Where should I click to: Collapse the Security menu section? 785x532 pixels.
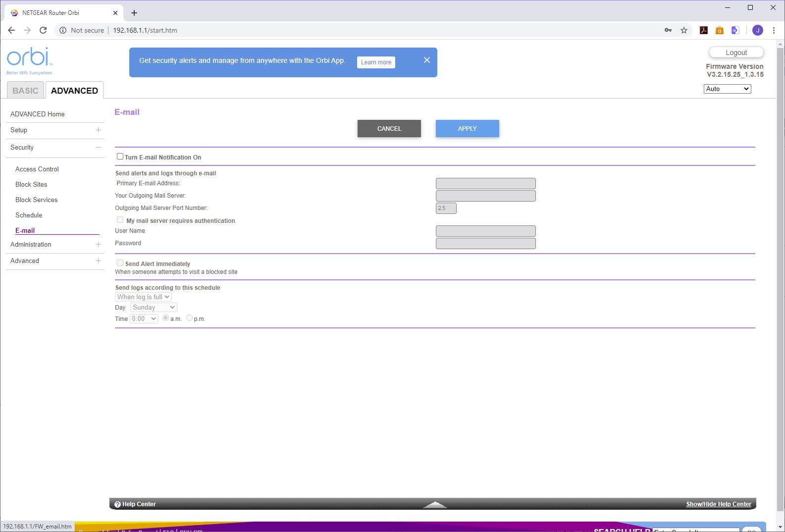[98, 148]
